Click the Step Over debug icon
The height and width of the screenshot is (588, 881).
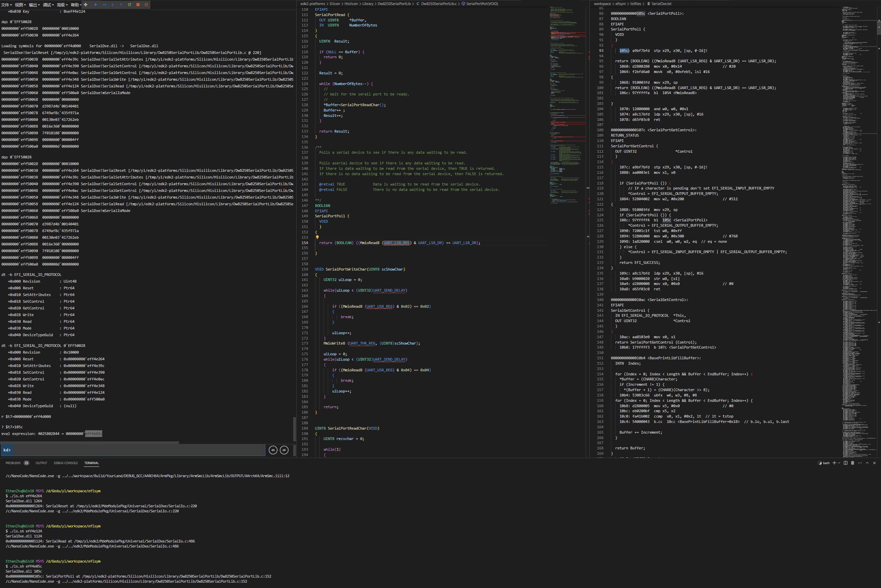104,5
